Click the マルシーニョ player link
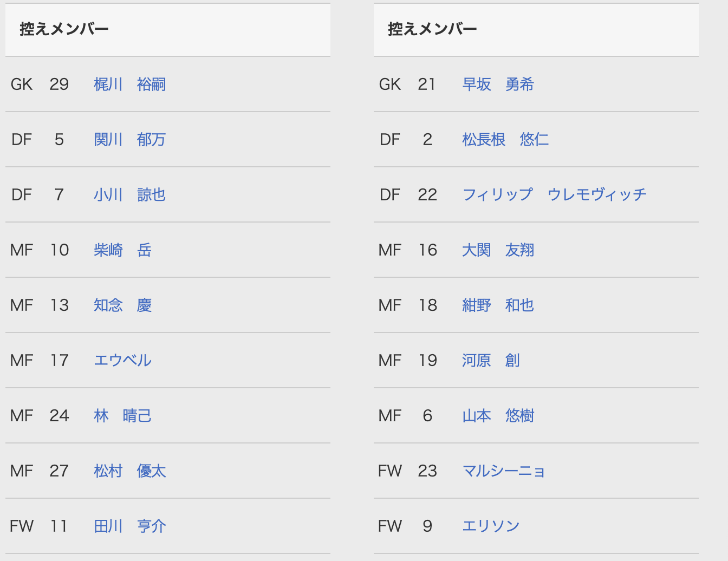The height and width of the screenshot is (561, 728). click(503, 471)
